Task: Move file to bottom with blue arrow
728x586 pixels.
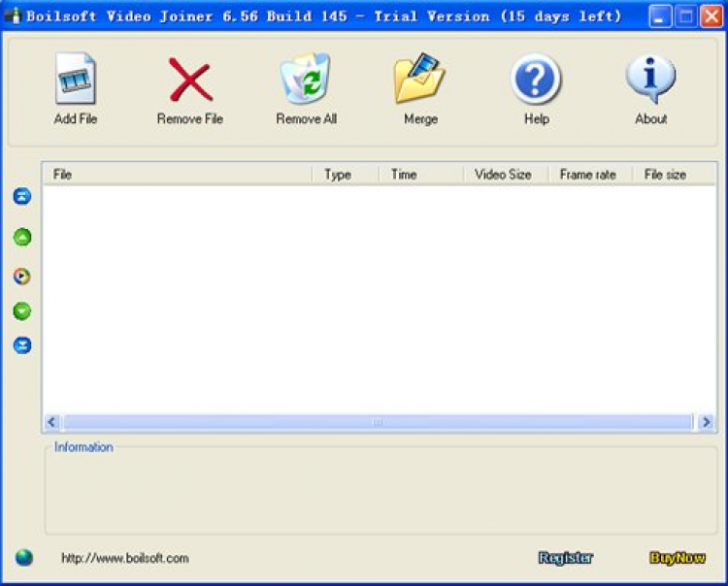Action: [22, 345]
